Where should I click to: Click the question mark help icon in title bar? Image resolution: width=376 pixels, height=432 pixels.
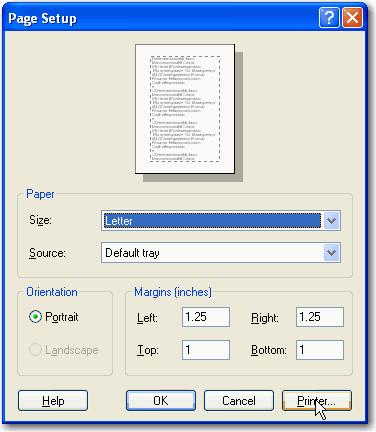pos(329,18)
